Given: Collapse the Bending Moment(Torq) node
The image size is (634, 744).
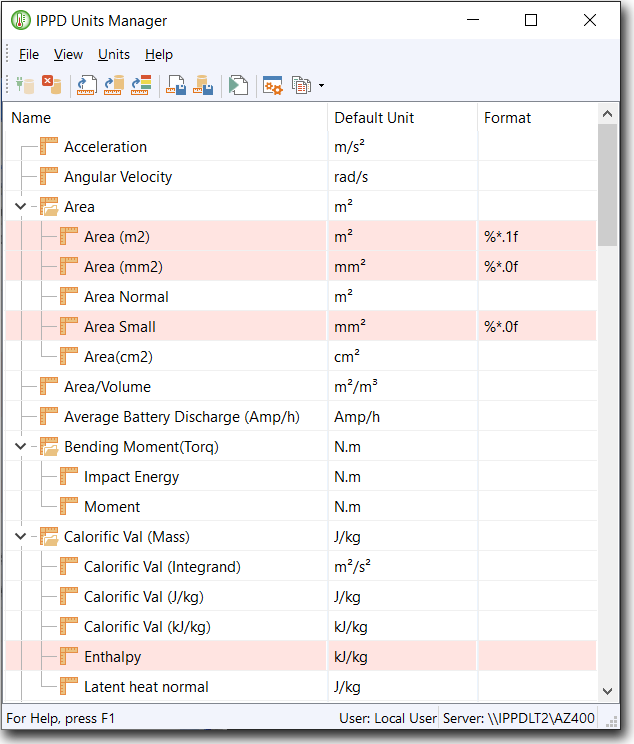Looking at the screenshot, I should (x=21, y=447).
